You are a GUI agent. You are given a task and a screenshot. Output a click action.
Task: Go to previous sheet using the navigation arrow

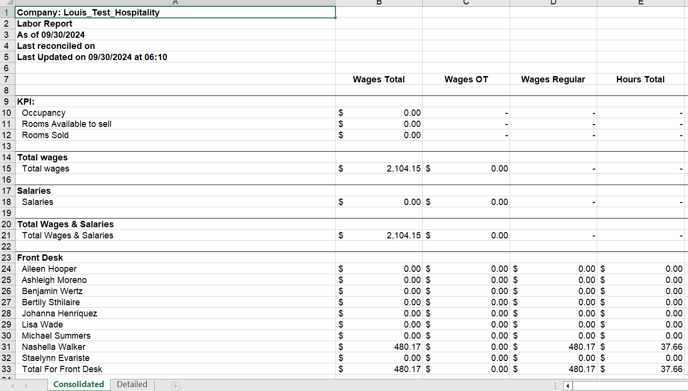(x=12, y=386)
